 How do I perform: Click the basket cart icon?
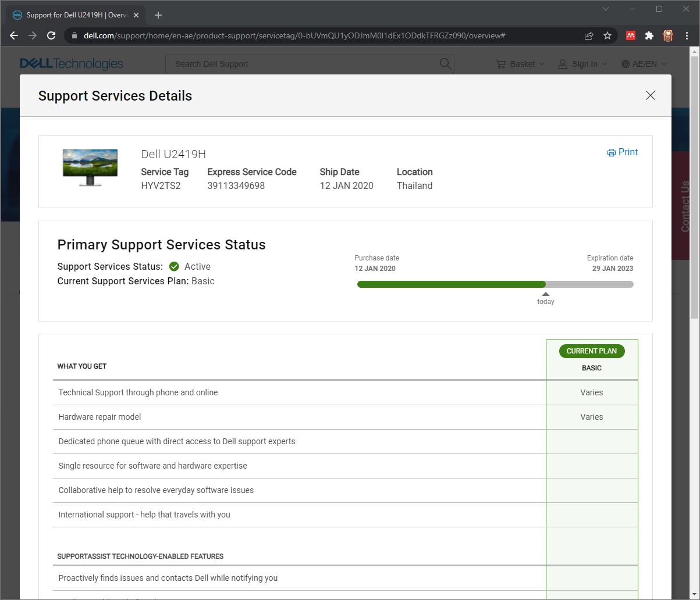pyautogui.click(x=501, y=64)
